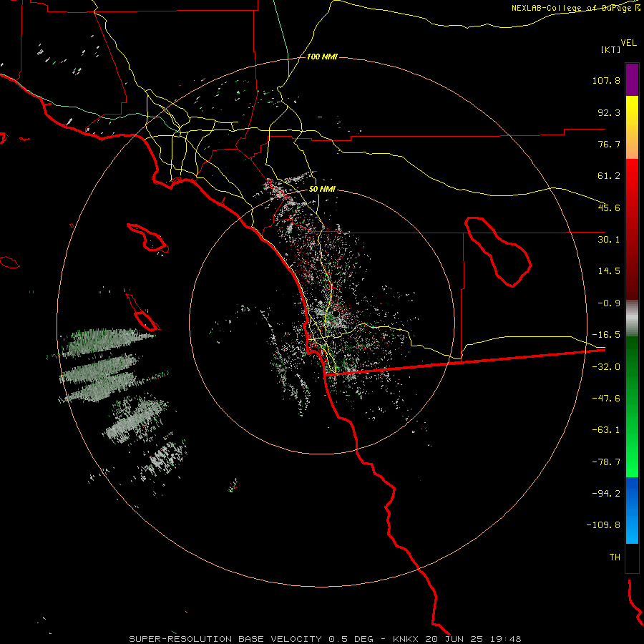Select the 45.6 velocity scale value
Screen dimensions: 644x644
coord(609,208)
